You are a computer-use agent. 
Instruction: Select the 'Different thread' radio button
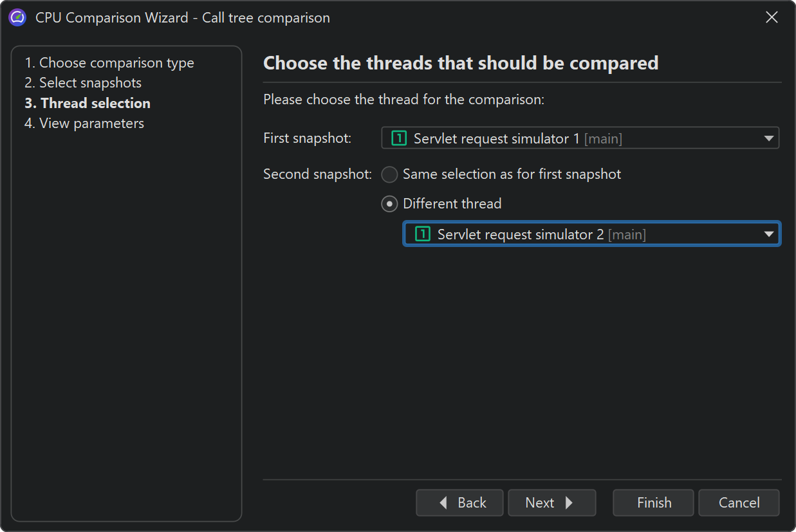point(390,204)
